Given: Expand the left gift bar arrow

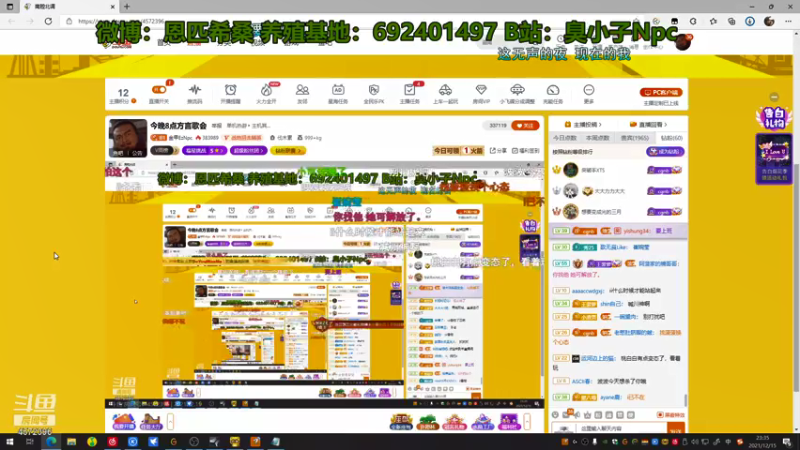Looking at the screenshot, I should [x=170, y=421].
